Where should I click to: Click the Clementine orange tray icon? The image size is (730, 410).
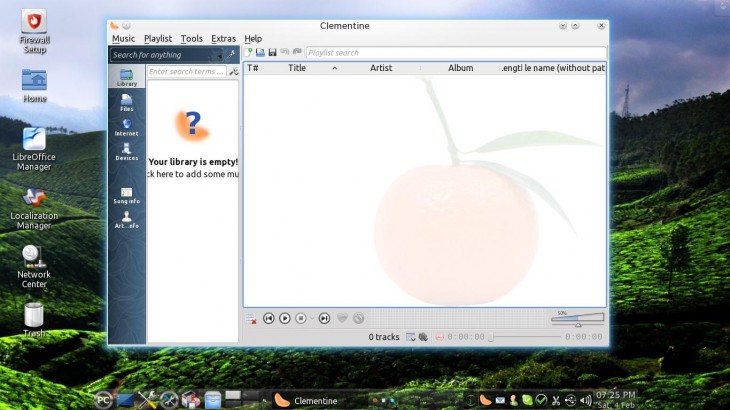click(x=485, y=400)
